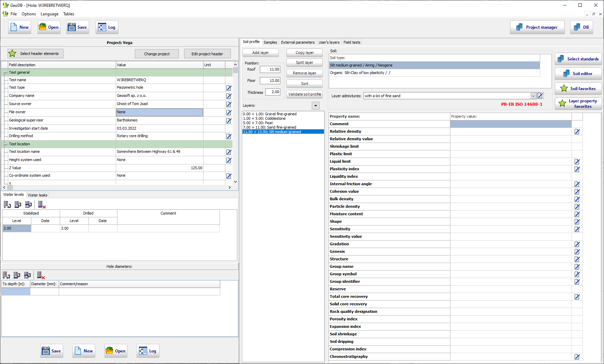Open the edit icon for Bulk density
Viewport: 604px width, 364px height.
[577, 199]
